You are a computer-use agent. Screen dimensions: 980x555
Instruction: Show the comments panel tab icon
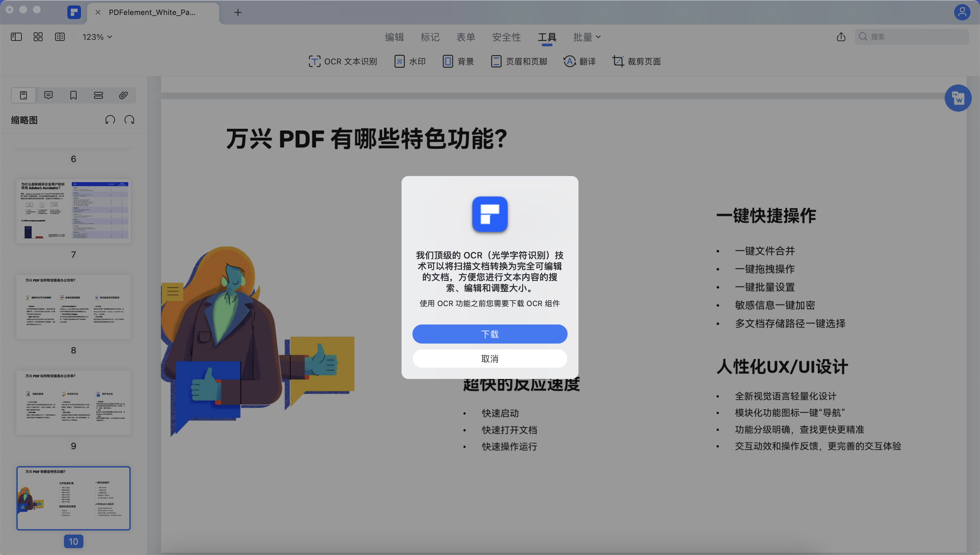[x=48, y=95]
